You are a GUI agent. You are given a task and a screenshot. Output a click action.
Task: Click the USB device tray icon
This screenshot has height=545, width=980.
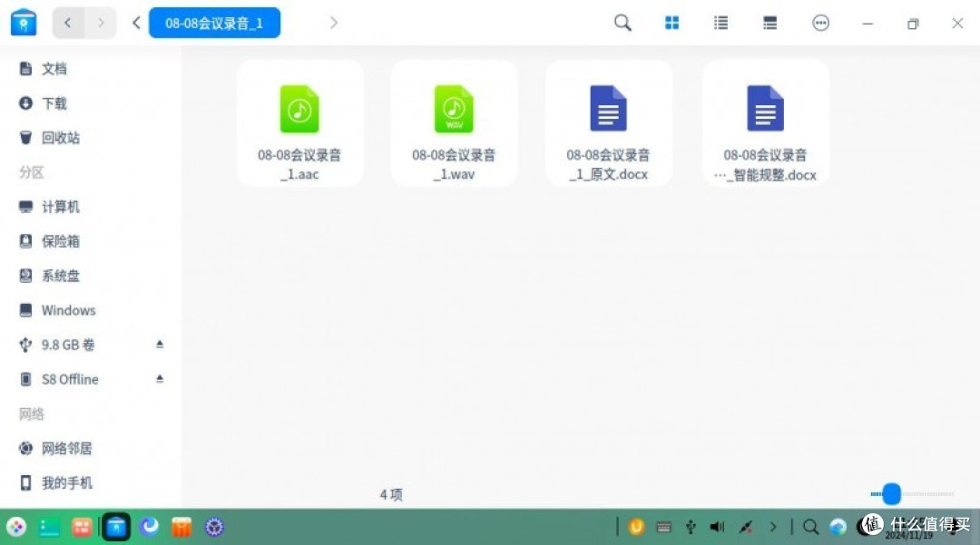click(691, 528)
